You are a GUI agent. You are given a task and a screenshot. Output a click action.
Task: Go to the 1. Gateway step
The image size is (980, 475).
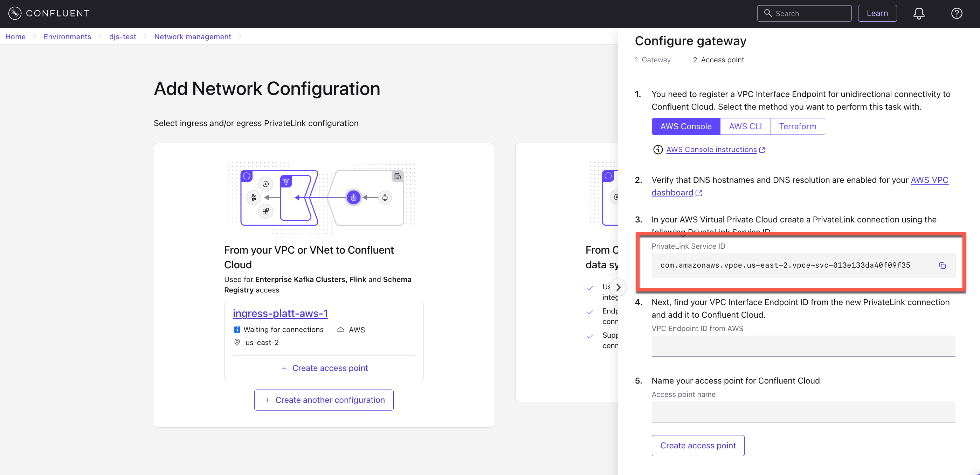653,60
